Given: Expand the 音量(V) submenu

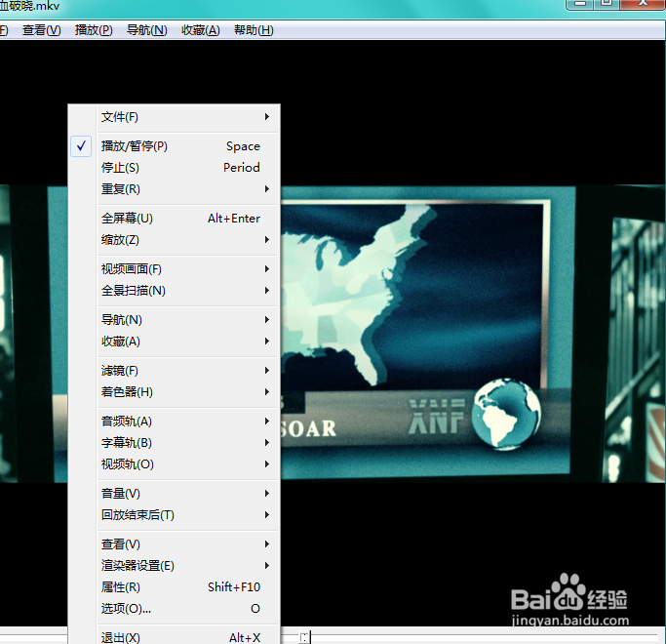Looking at the screenshot, I should pos(174,494).
